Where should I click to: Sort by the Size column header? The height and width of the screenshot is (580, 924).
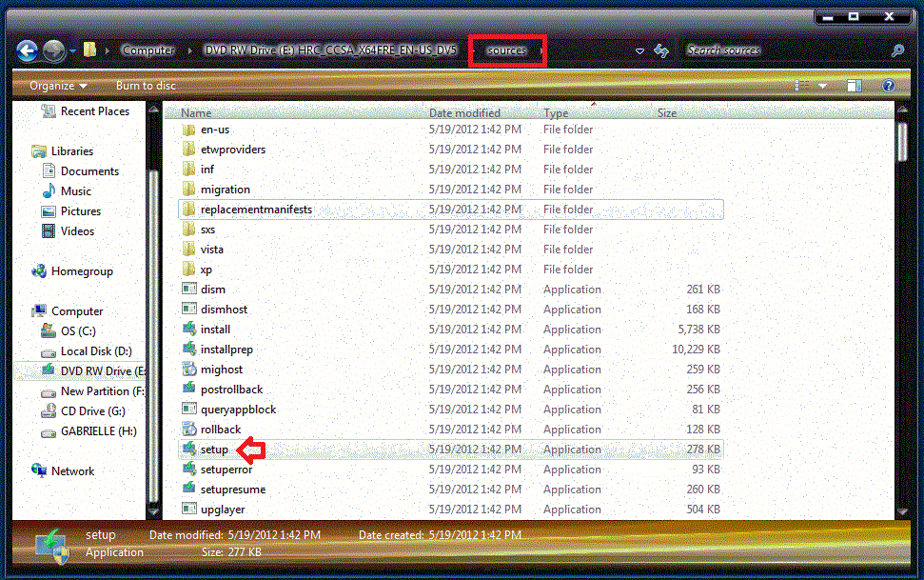[667, 112]
